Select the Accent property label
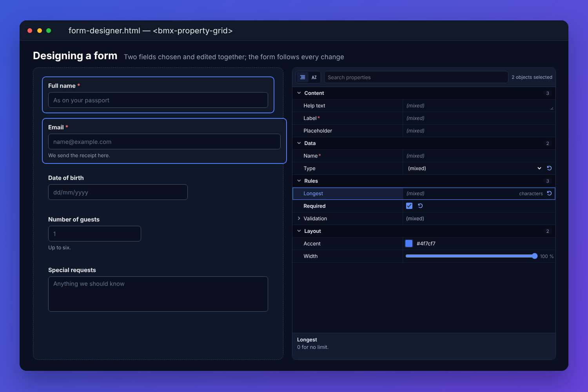The image size is (588, 392). [312, 243]
